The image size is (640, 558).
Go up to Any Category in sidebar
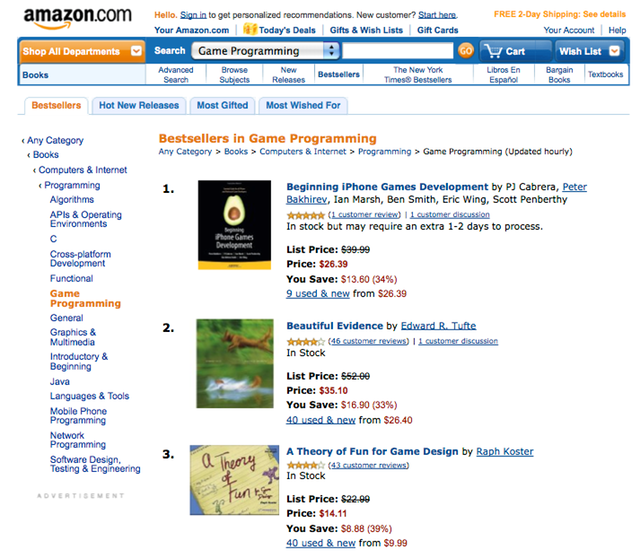click(x=56, y=141)
